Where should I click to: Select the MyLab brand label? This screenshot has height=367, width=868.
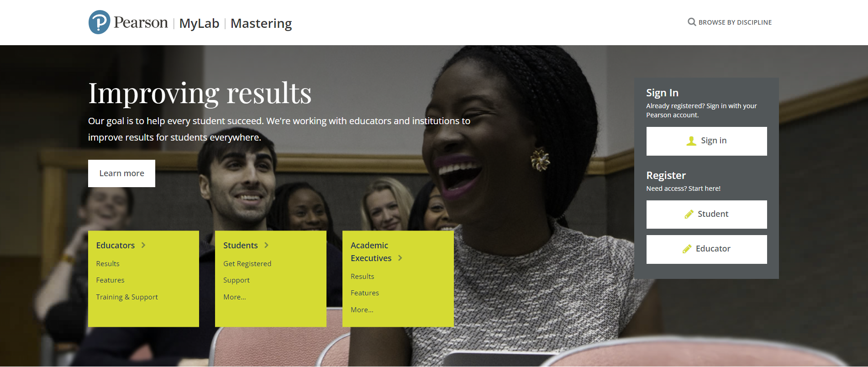point(200,23)
